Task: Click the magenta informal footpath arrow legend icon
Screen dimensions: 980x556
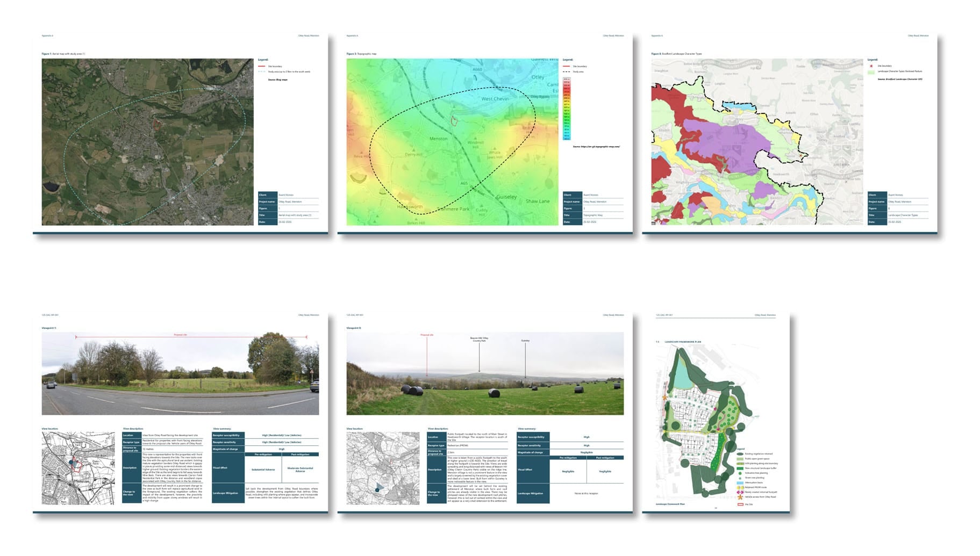Action: point(740,492)
